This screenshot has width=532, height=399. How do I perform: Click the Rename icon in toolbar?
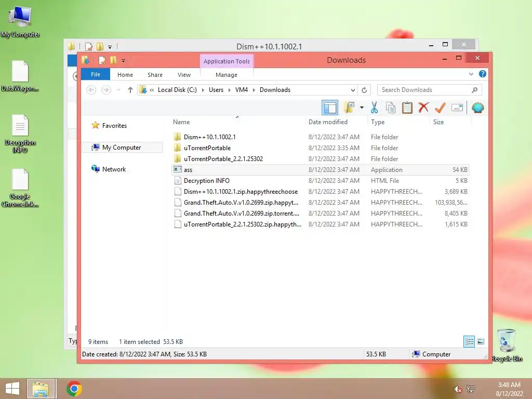tap(457, 108)
